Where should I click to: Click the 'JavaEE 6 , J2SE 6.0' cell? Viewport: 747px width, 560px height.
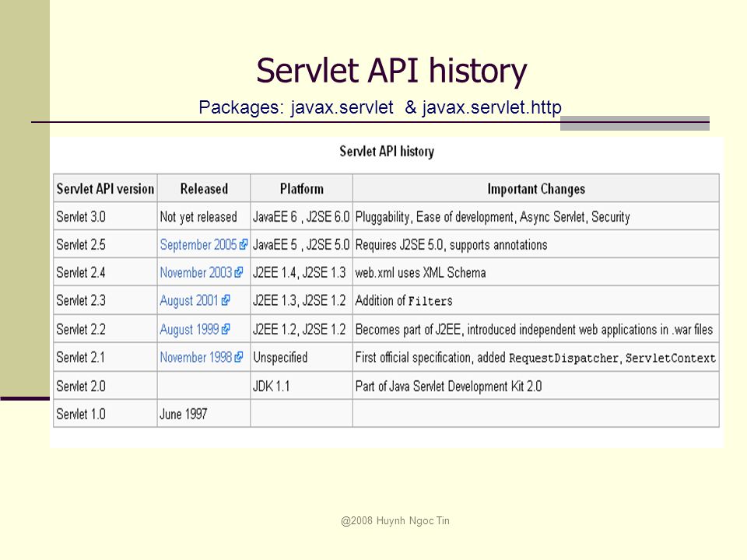pos(302,217)
